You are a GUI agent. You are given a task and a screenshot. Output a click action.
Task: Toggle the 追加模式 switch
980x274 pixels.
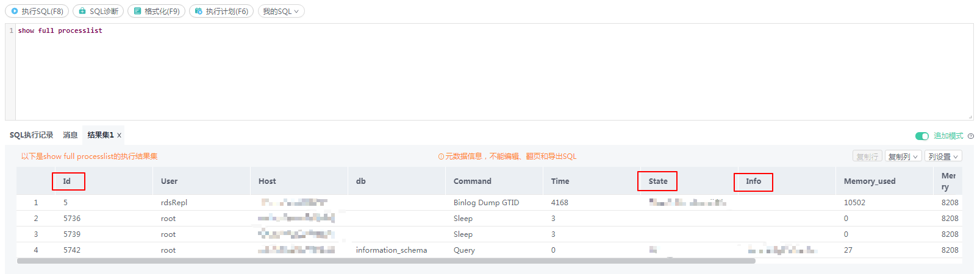pos(922,136)
